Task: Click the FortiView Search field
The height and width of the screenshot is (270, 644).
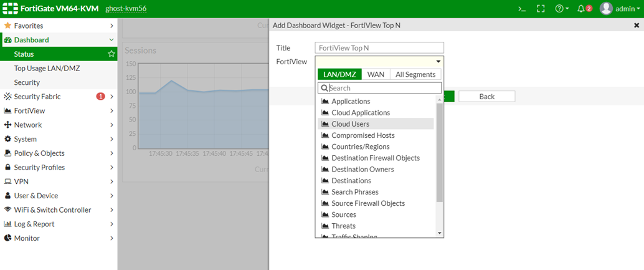Action: point(383,89)
